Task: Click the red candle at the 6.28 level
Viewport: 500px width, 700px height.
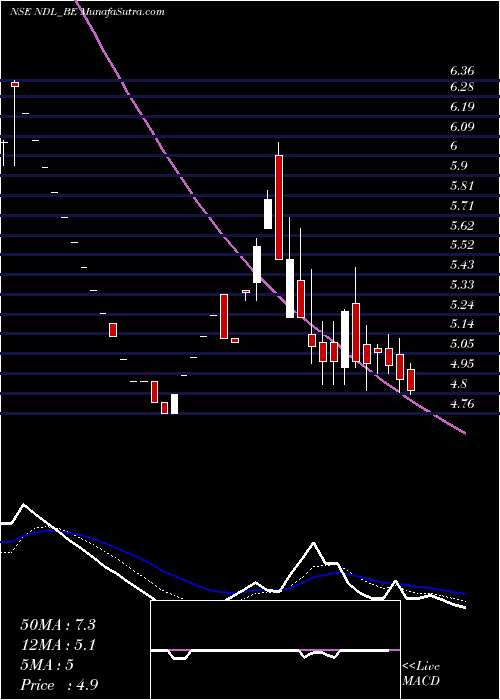Action: 15,84
